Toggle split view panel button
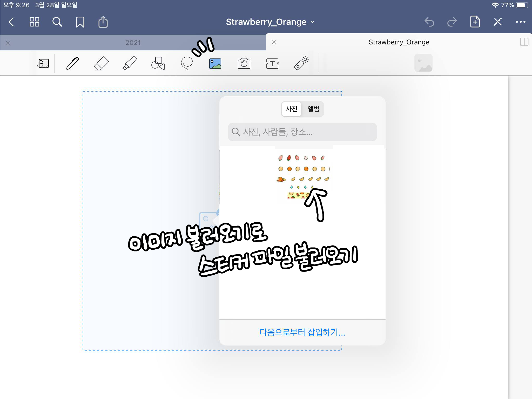This screenshot has width=532, height=399. coord(524,42)
